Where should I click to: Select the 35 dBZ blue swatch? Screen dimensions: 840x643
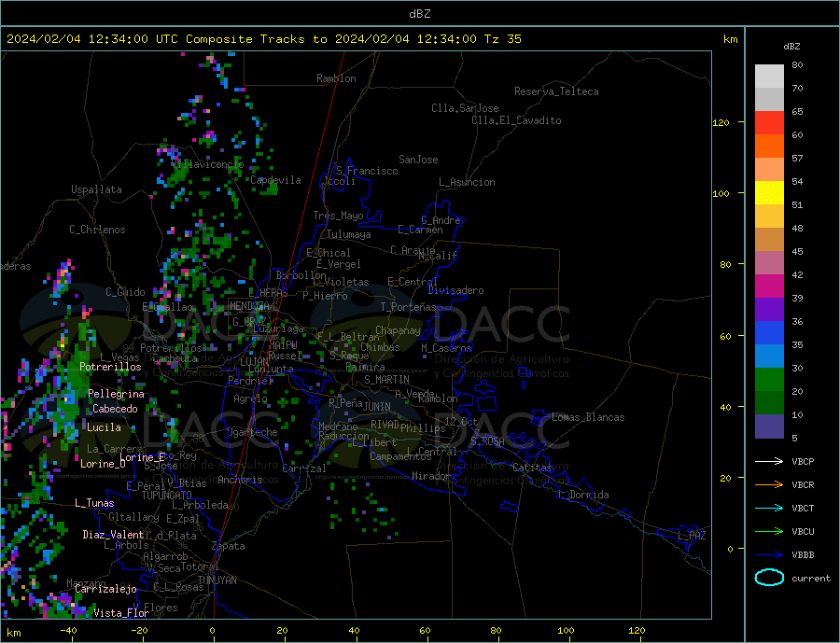click(x=769, y=333)
